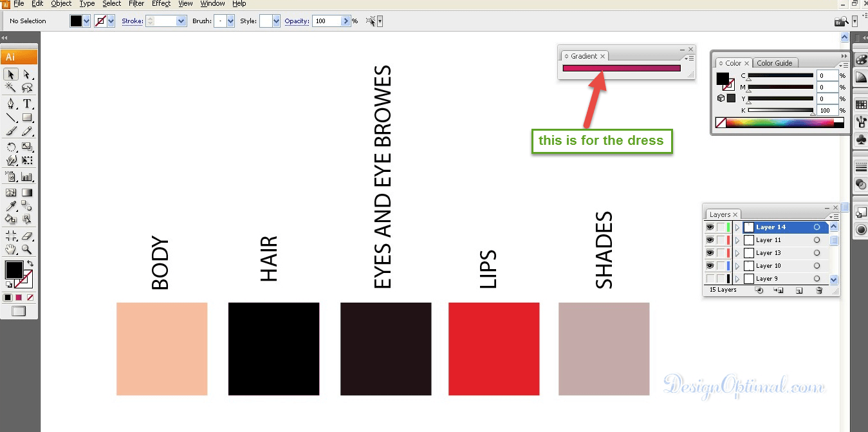
Task: Select the Eraser tool
Action: click(x=27, y=236)
